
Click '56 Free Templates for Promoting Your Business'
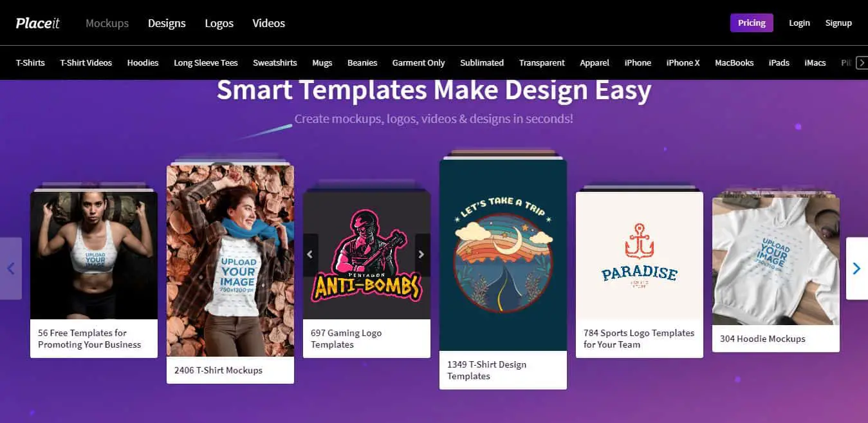pos(89,339)
